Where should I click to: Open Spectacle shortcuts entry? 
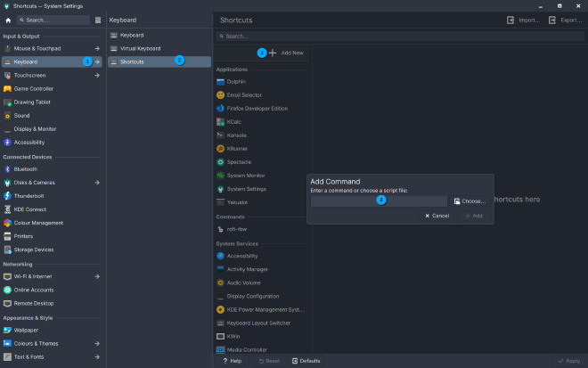click(x=239, y=162)
